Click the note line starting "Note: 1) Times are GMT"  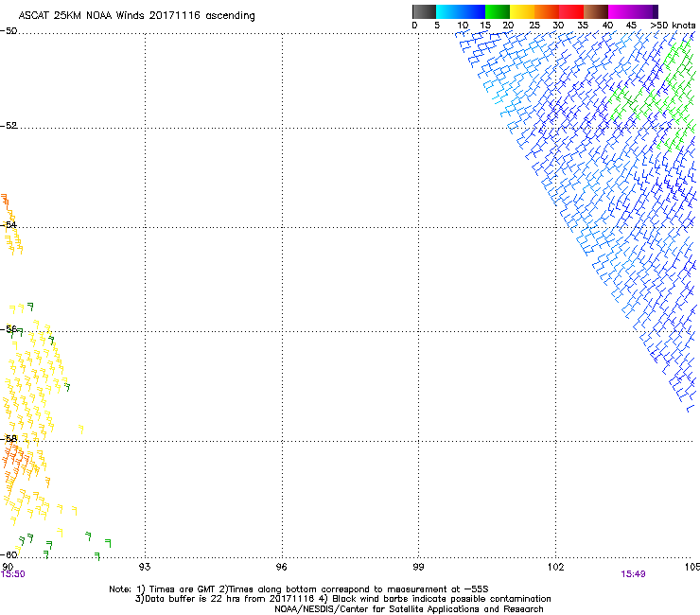[x=299, y=589]
